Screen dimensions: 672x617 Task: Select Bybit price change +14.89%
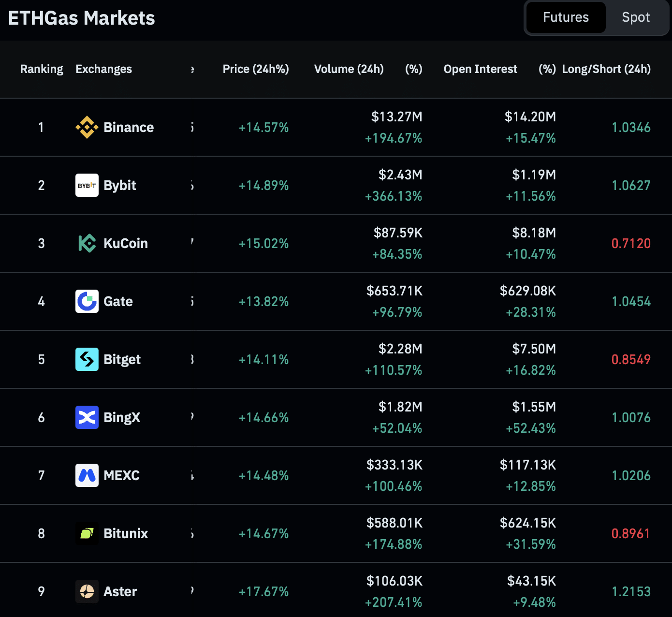click(263, 185)
